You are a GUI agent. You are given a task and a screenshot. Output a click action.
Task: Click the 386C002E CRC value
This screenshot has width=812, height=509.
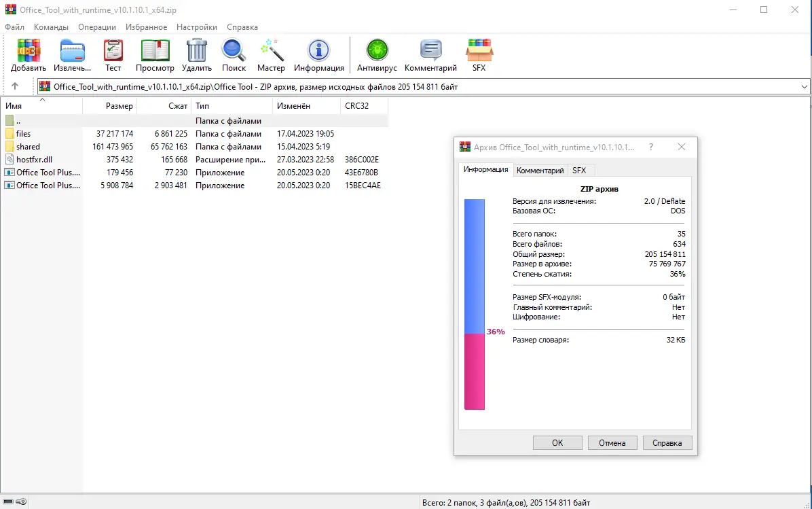(x=361, y=160)
